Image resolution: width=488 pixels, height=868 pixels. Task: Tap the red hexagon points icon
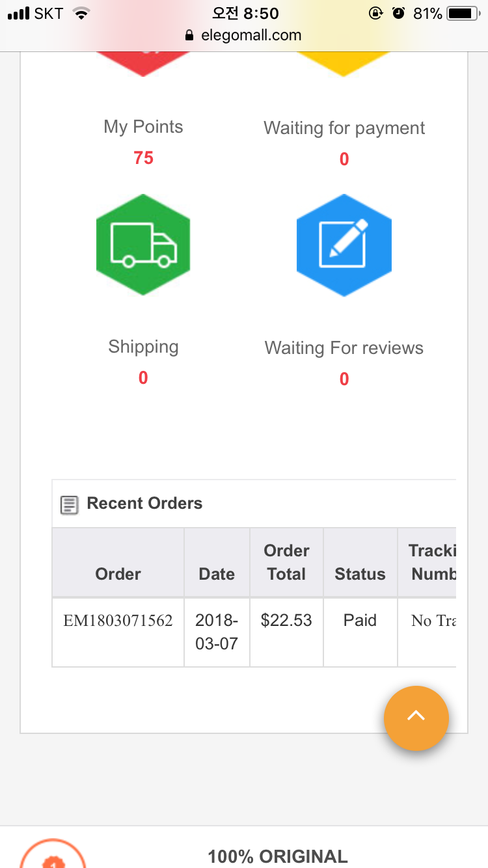pyautogui.click(x=144, y=62)
